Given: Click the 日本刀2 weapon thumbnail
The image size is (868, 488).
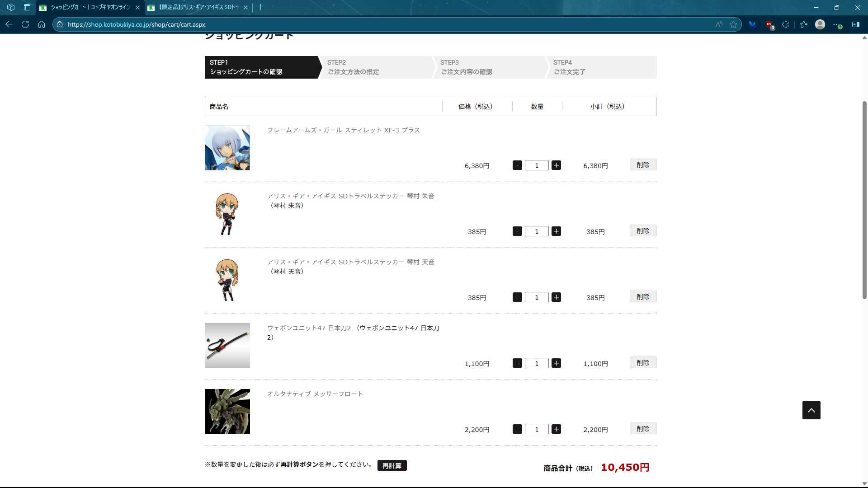Looking at the screenshot, I should click(227, 346).
